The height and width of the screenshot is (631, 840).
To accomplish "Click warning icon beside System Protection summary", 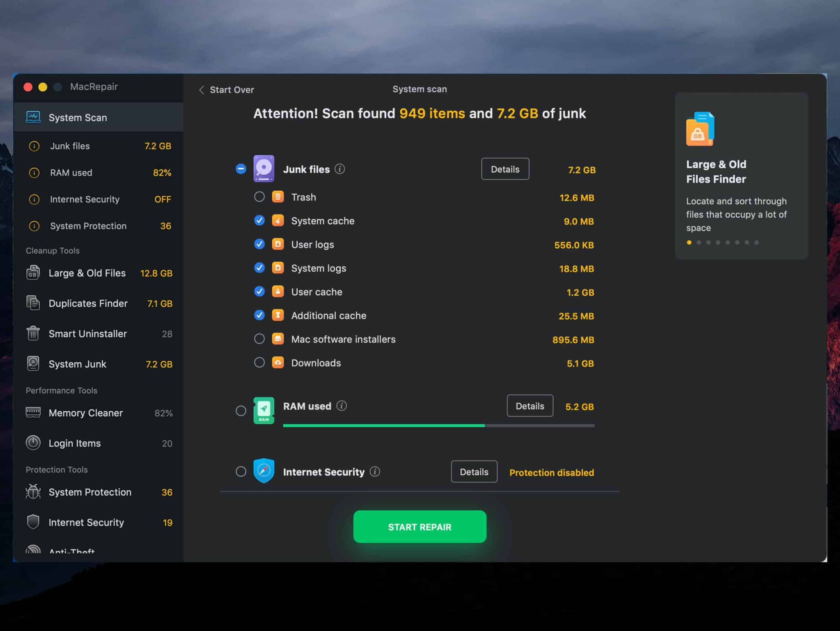I will point(34,226).
